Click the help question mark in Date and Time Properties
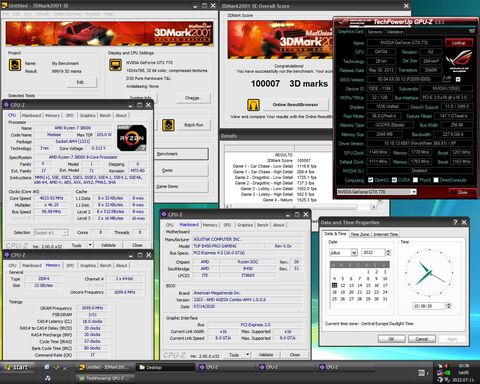 click(x=455, y=222)
